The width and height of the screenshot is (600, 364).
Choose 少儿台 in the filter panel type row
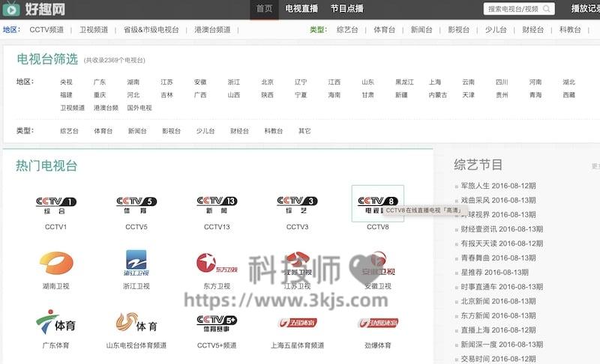coord(205,131)
